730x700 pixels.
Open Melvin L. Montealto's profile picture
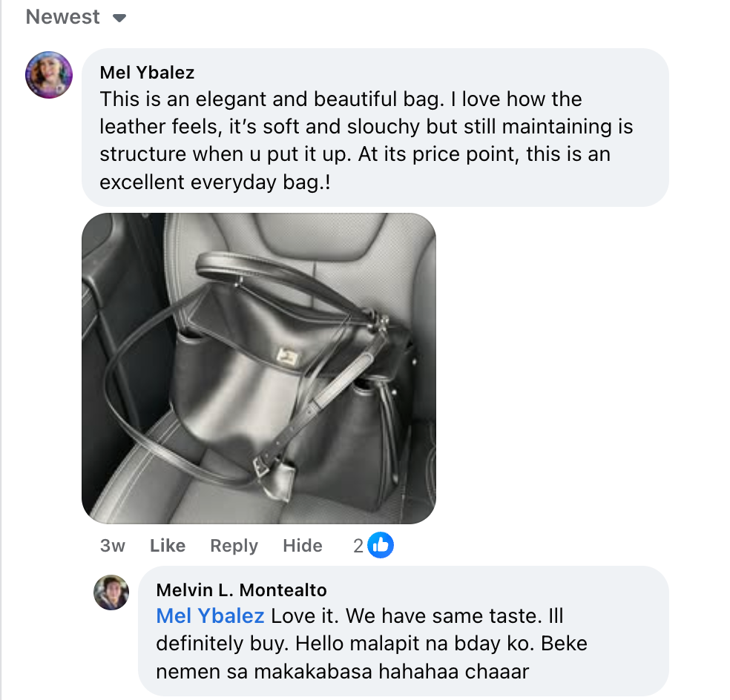tap(111, 592)
